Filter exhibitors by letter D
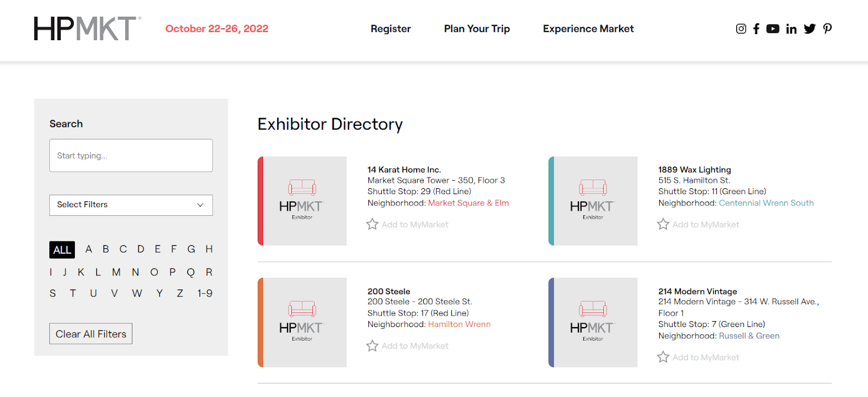Image resolution: width=868 pixels, height=397 pixels. coord(141,249)
